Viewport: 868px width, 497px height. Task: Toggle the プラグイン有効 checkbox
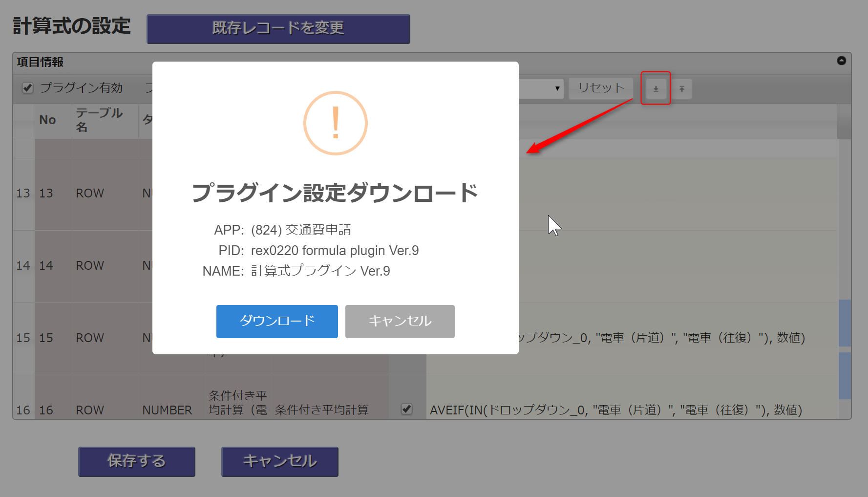[x=28, y=88]
